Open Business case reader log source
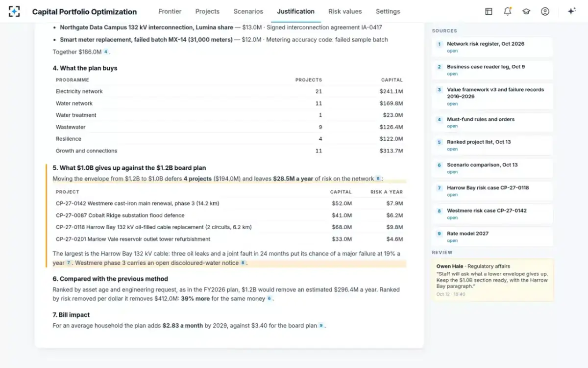This screenshot has width=588, height=368. point(492,70)
